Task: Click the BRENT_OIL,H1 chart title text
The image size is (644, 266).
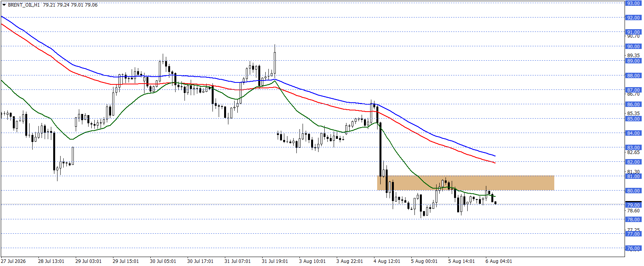Action: pos(24,5)
